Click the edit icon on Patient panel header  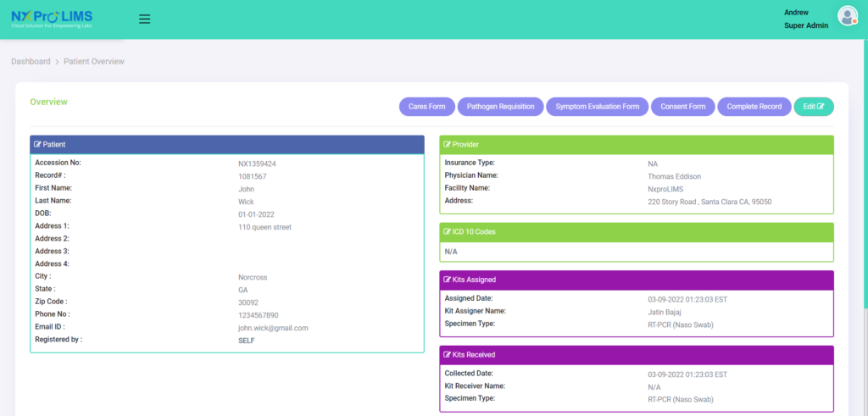pos(38,145)
